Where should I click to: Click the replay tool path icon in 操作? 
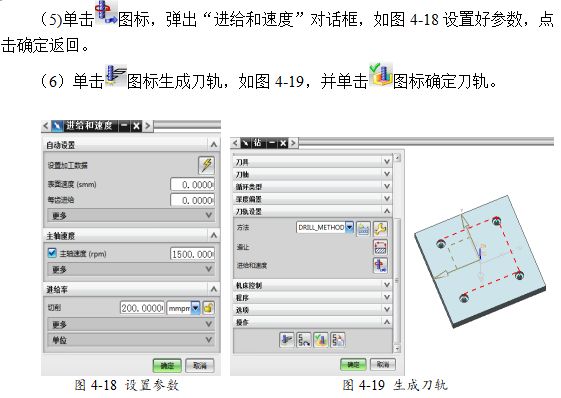303,340
